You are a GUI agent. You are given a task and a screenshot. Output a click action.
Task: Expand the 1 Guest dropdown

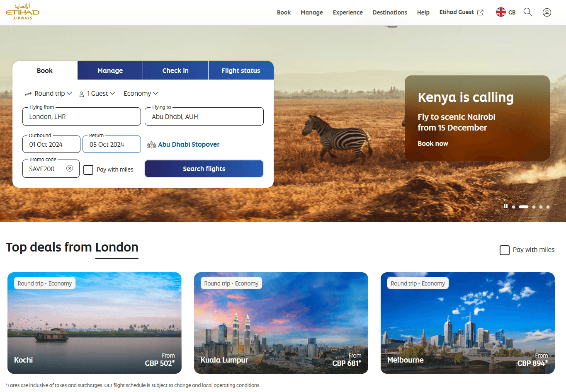pyautogui.click(x=97, y=94)
